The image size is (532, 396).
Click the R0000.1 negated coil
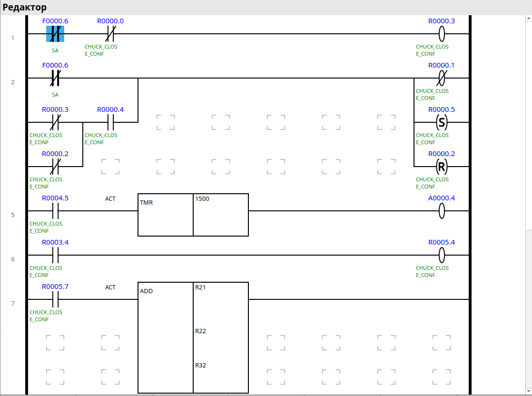tap(442, 78)
